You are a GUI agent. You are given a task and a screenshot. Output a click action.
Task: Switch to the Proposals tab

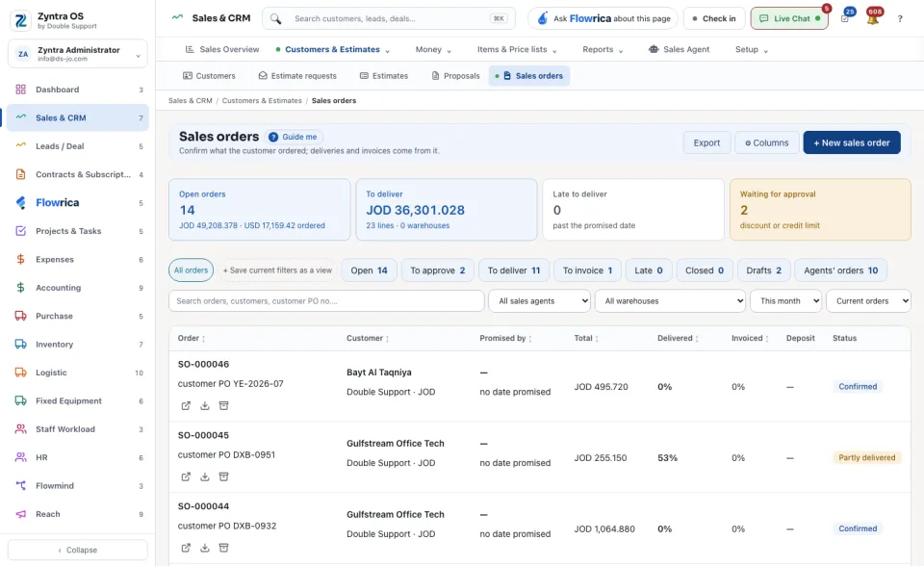coord(455,76)
